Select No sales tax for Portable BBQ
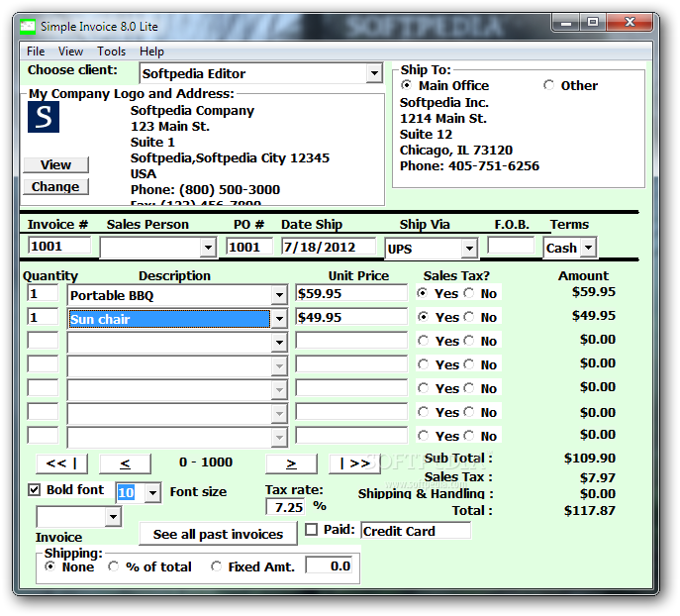 click(469, 293)
